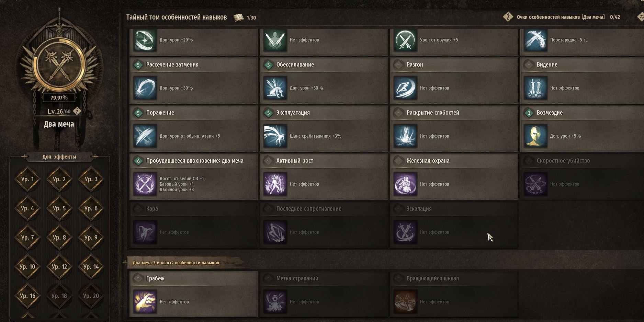Select the Обессиливание skill icon

(275, 88)
